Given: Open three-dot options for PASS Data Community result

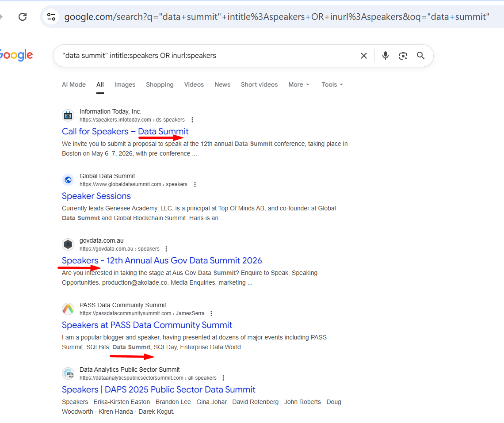Looking at the screenshot, I should tap(211, 313).
